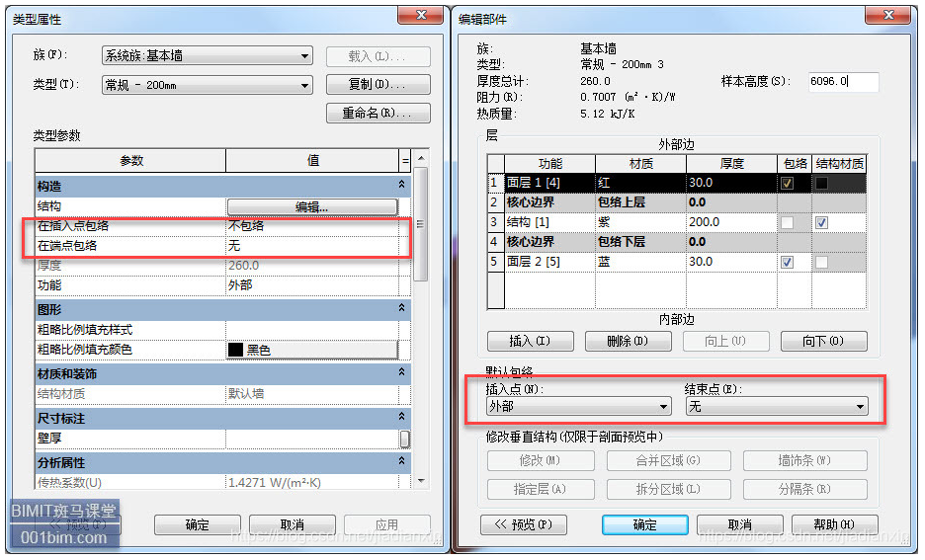
Task: Collapse the 尺寸标注 section
Action: tap(402, 417)
